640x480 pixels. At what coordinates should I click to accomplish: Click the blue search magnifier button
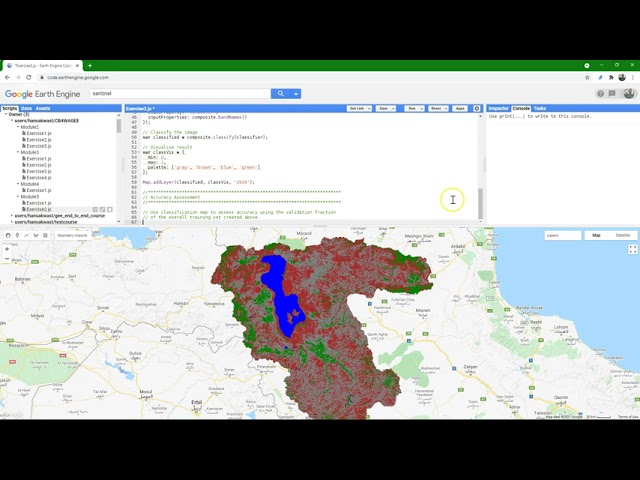click(x=281, y=93)
